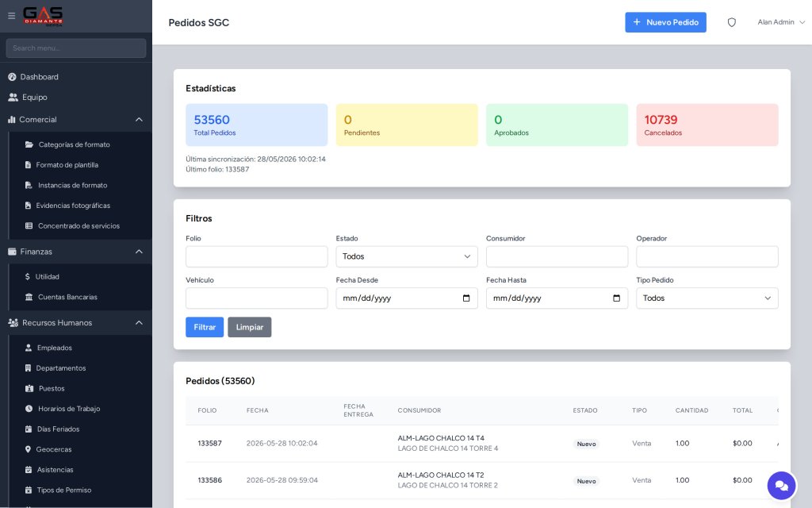Viewport: 812px width, 508px height.
Task: Click ALM-LAGO CHALCO 14 T2 consumer
Action: point(441,475)
